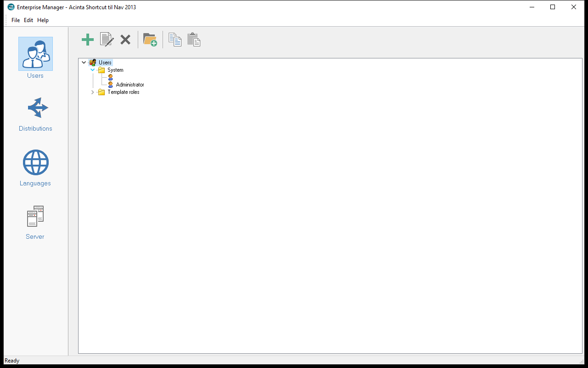Switch to the Languages globe section
The width and height of the screenshot is (588, 368).
(35, 168)
